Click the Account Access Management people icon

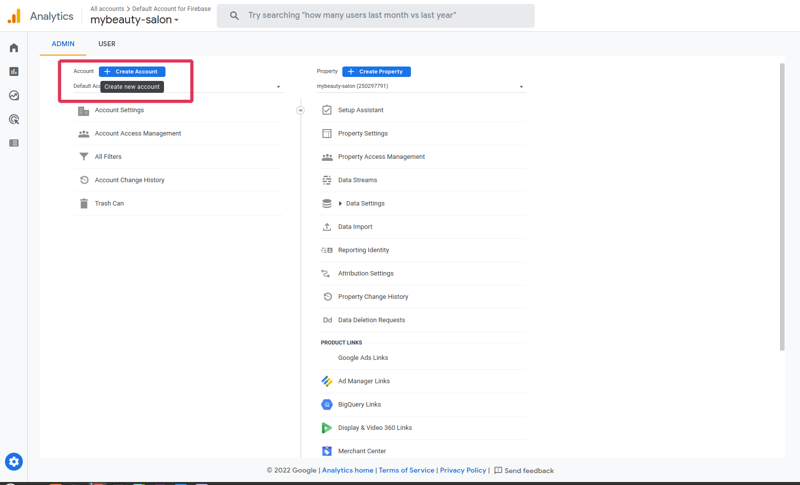click(84, 134)
